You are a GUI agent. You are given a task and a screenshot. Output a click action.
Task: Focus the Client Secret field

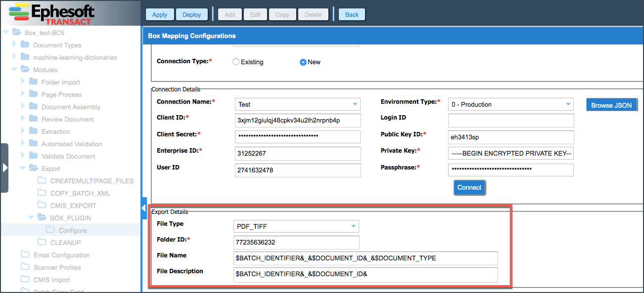point(298,137)
